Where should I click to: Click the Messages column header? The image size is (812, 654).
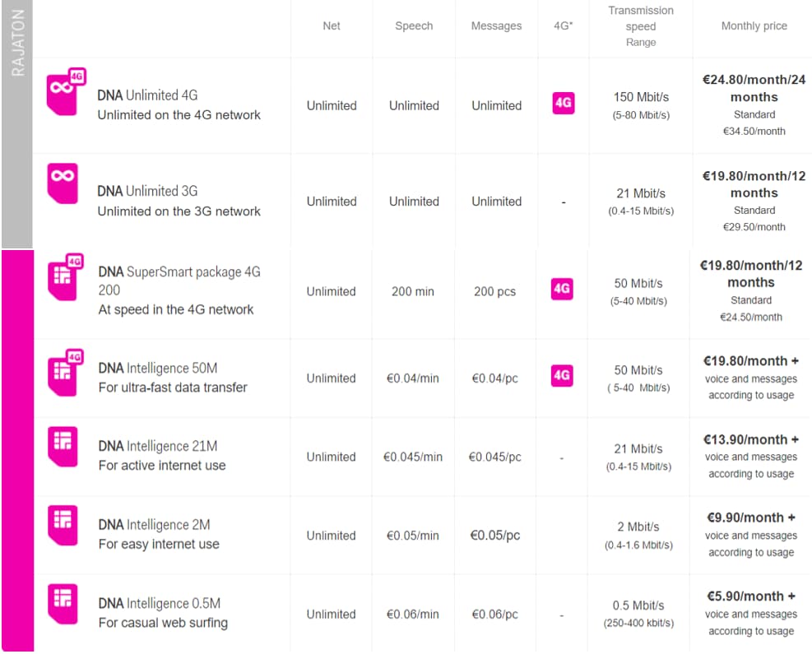pos(496,26)
